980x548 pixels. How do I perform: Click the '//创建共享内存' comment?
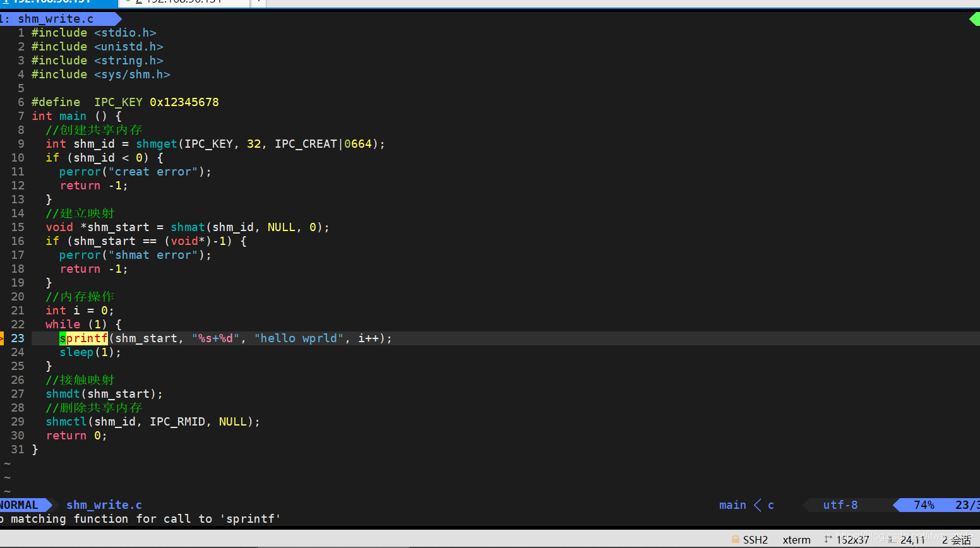coord(94,130)
